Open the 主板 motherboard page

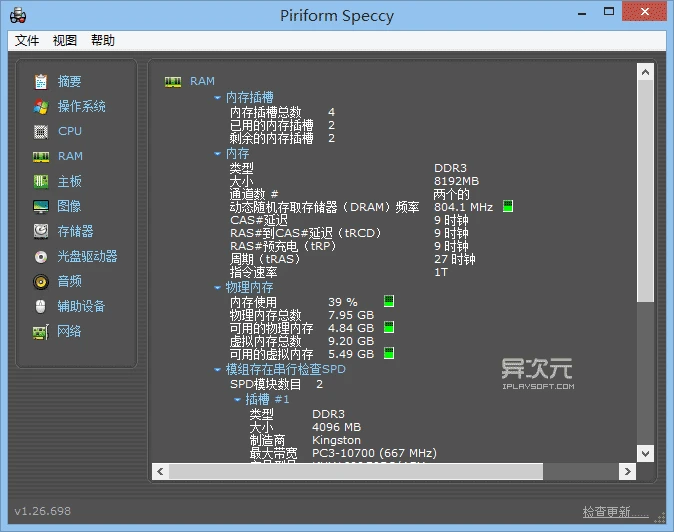[x=70, y=181]
